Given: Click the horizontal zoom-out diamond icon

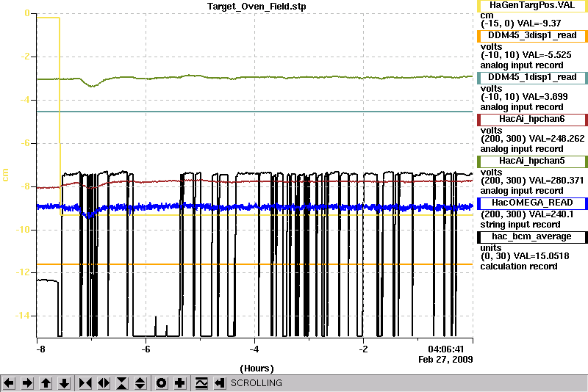Looking at the screenshot, I should pos(104,383).
